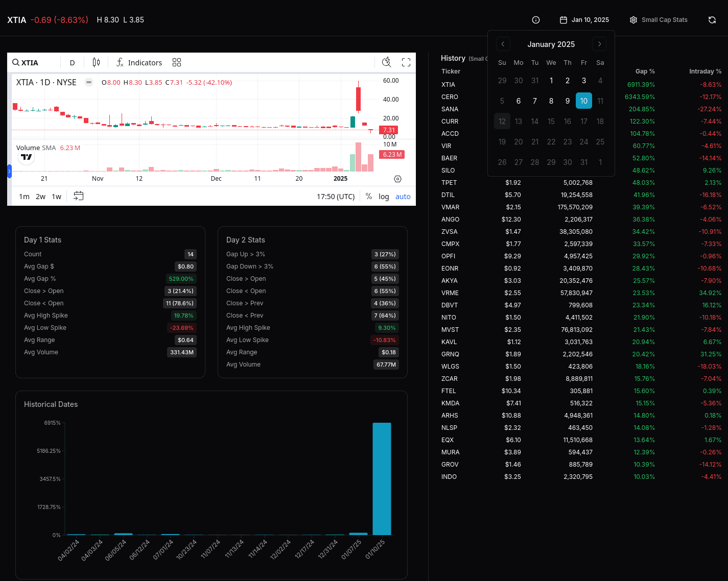Select TPET ticker row
This screenshot has width=728, height=581.
(x=581, y=183)
